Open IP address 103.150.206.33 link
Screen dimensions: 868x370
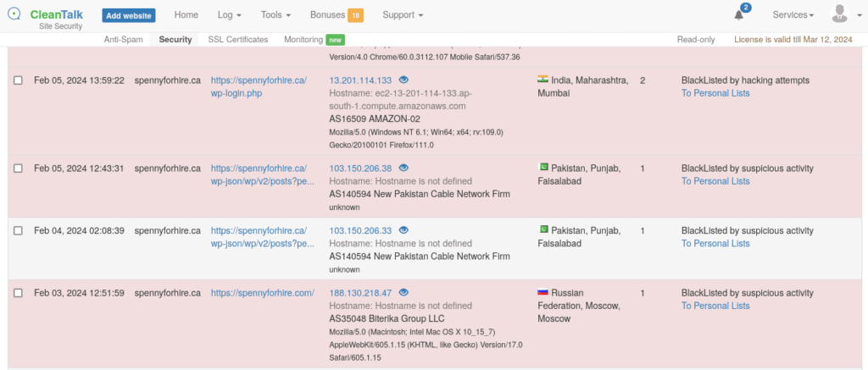coord(360,230)
